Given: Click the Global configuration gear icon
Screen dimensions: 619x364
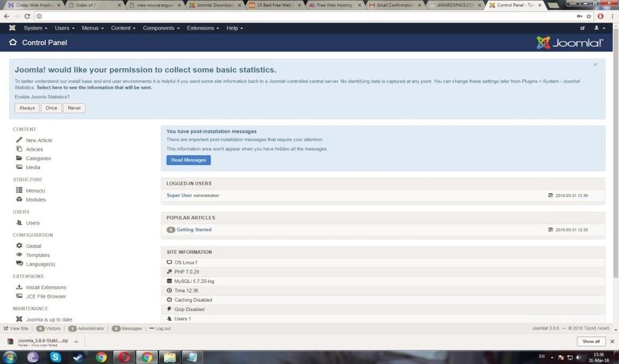Looking at the screenshot, I should 19,245.
